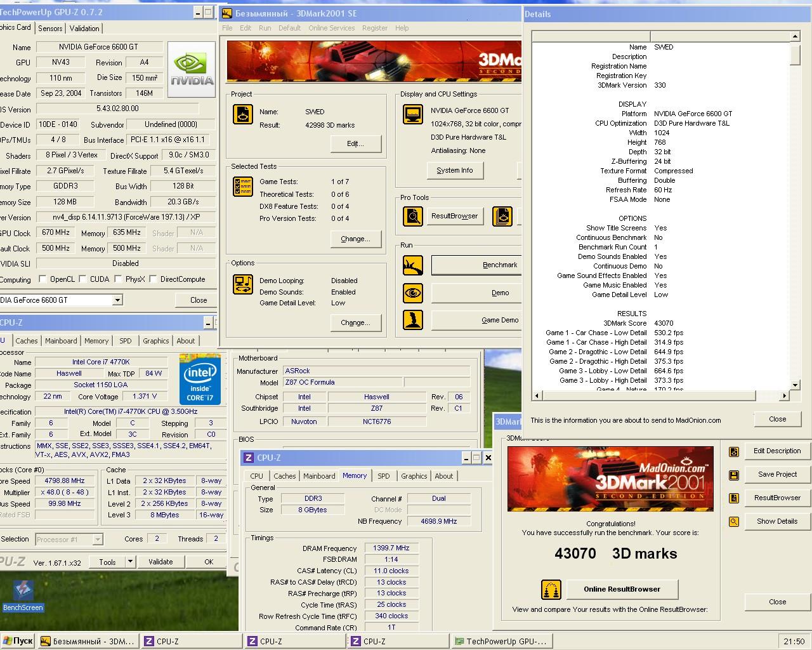Image resolution: width=812 pixels, height=650 pixels.
Task: Click Change... under Selected Tests
Action: [355, 239]
